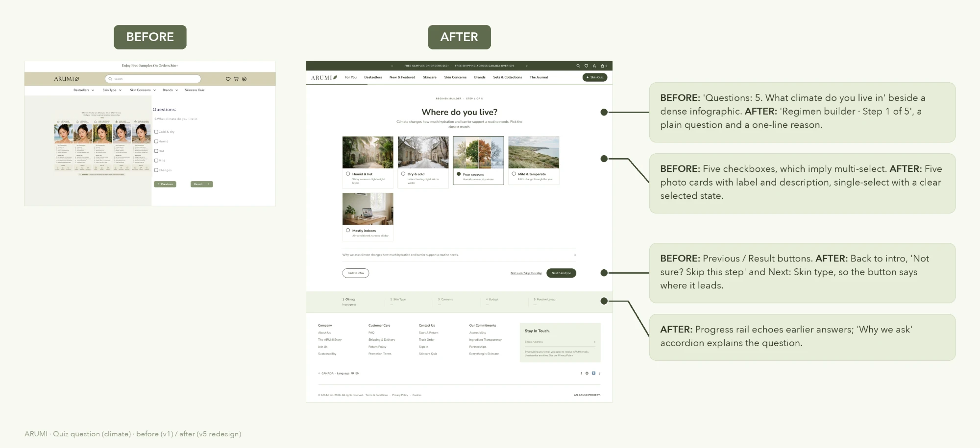The width and height of the screenshot is (980, 448).
Task: Select the Four seasons radio option
Action: point(459,174)
